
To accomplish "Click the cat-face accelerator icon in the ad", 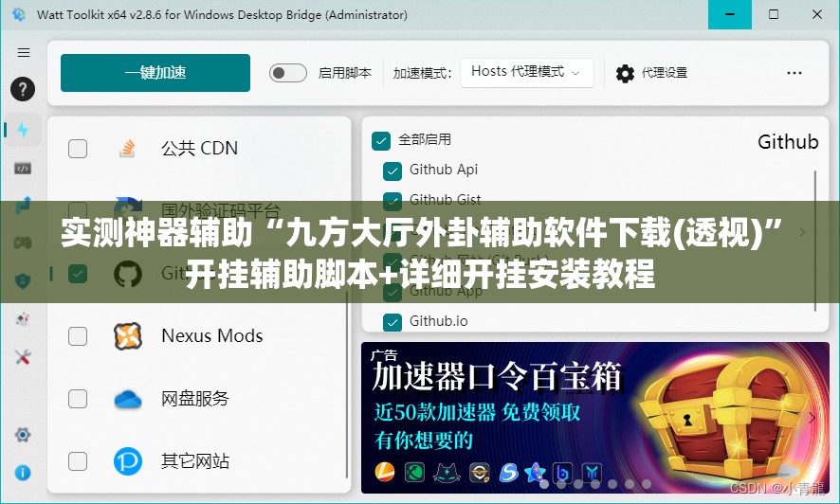I will tap(447, 472).
